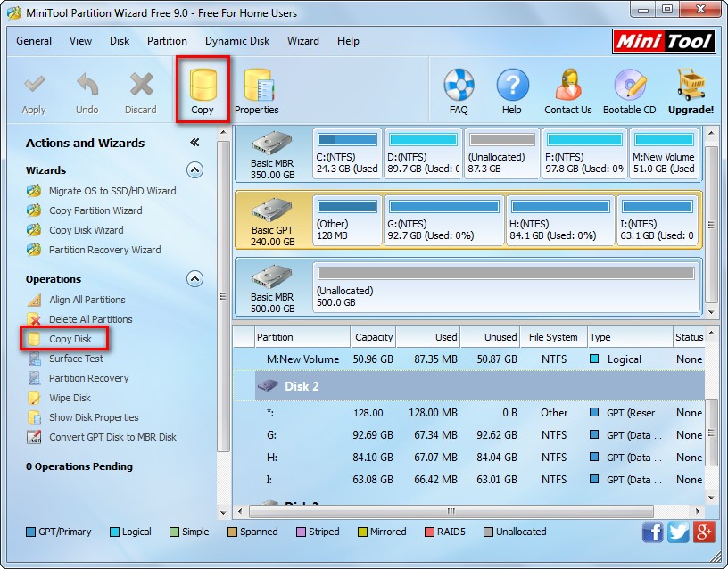728x569 pixels.
Task: Click Copy Disk in Operations list
Action: 70,339
